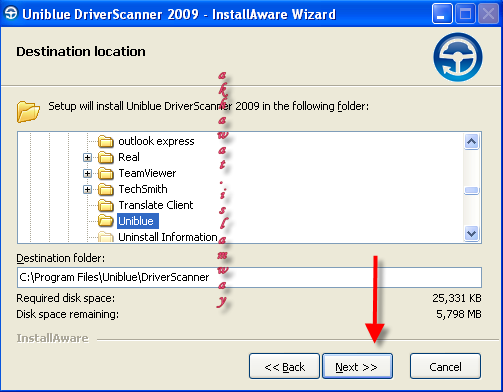This screenshot has height=392, width=503.
Task: Click the folder tree scrollbar thumb
Action: point(472,190)
